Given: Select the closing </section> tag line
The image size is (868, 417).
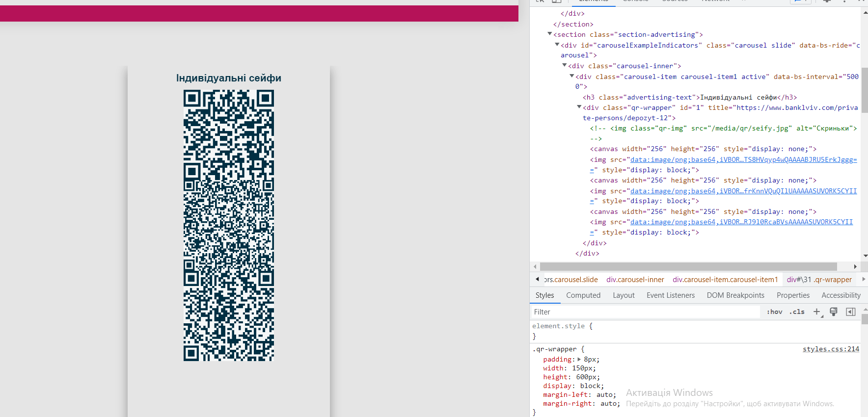Looking at the screenshot, I should coord(573,24).
